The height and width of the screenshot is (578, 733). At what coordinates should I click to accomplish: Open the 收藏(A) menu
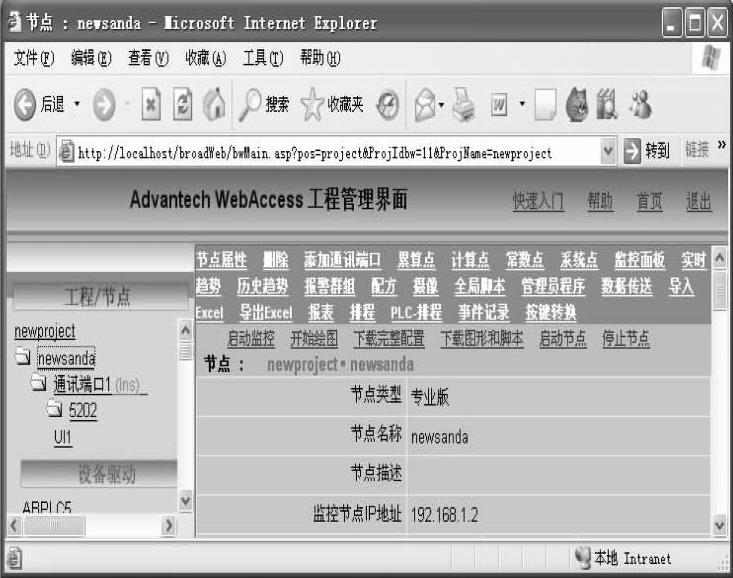click(206, 58)
